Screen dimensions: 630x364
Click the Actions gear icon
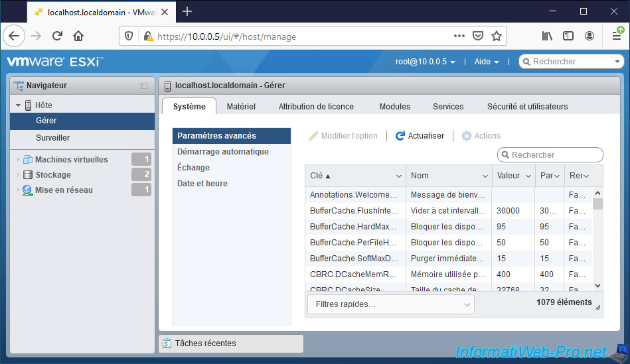[x=467, y=136]
